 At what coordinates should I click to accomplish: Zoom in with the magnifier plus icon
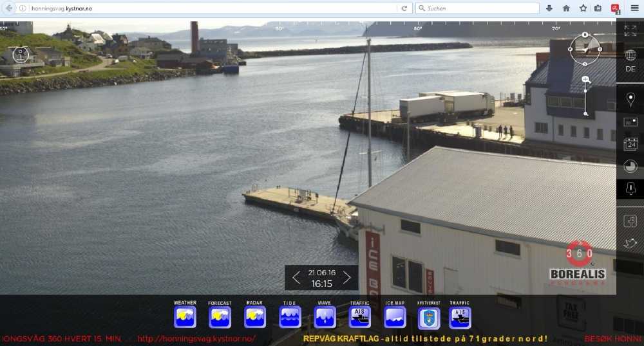tap(586, 80)
